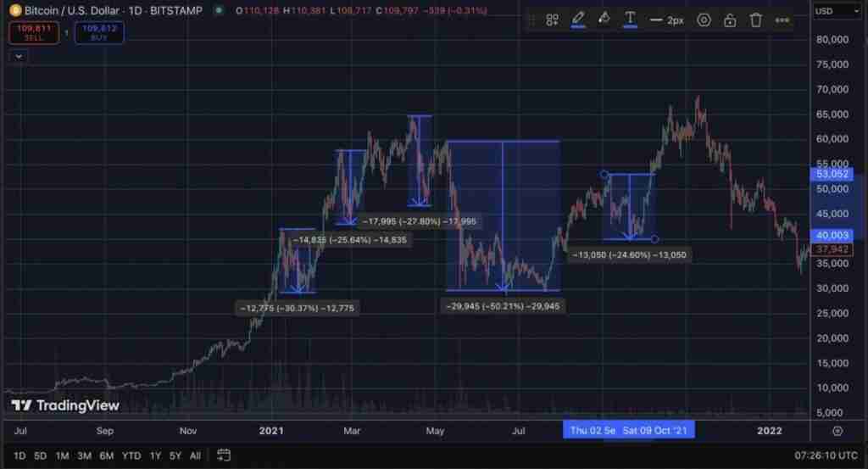Screen dimensions: 868x469
Task: Click the SELL 109,811 button
Action: (x=34, y=33)
